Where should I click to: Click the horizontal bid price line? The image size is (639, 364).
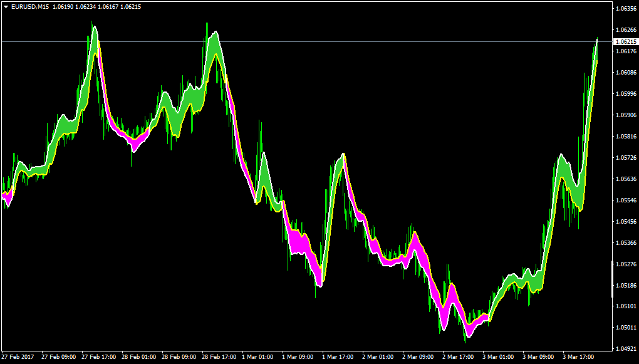[306, 41]
